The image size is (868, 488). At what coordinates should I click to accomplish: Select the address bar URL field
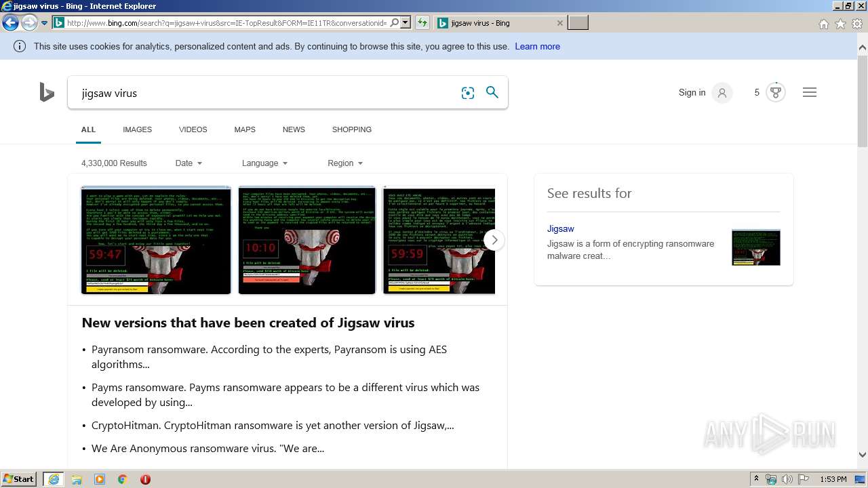[226, 23]
